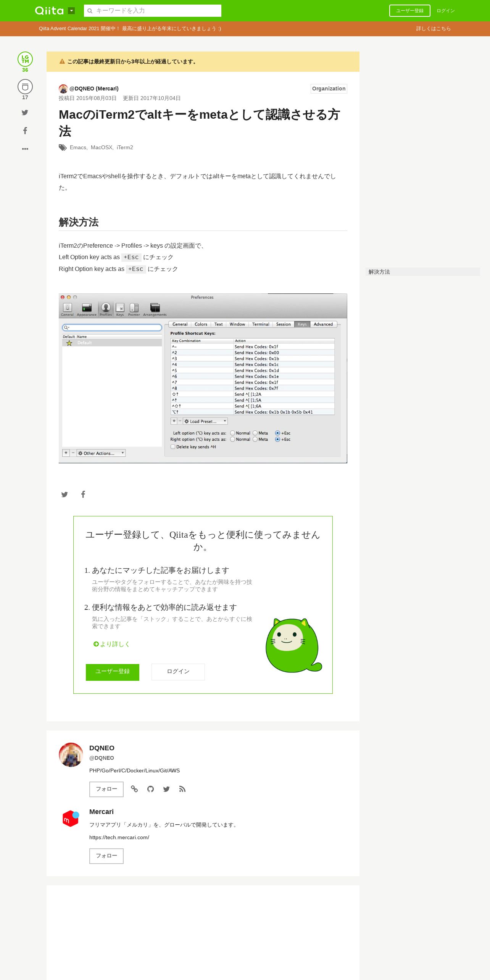Click the green ユーザー登録 button in signup box
Viewport: 490px width, 980px height.
113,672
